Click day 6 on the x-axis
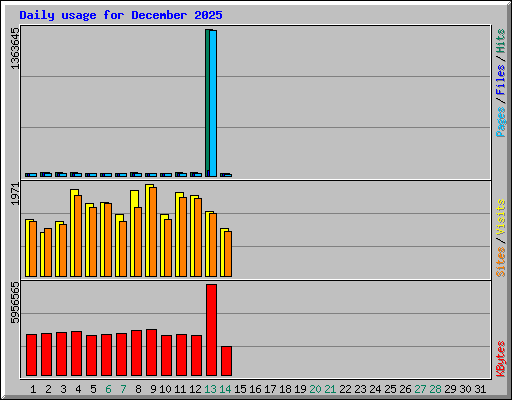Image resolution: width=512 pixels, height=400 pixels. pyautogui.click(x=108, y=389)
